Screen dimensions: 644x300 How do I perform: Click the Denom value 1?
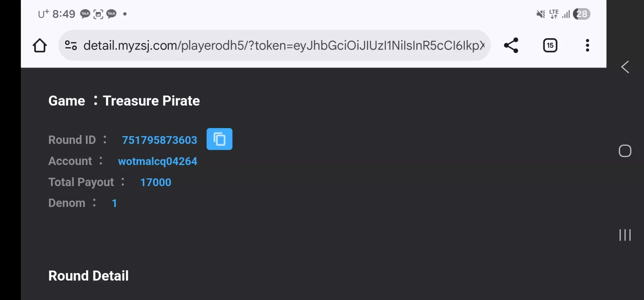(114, 203)
